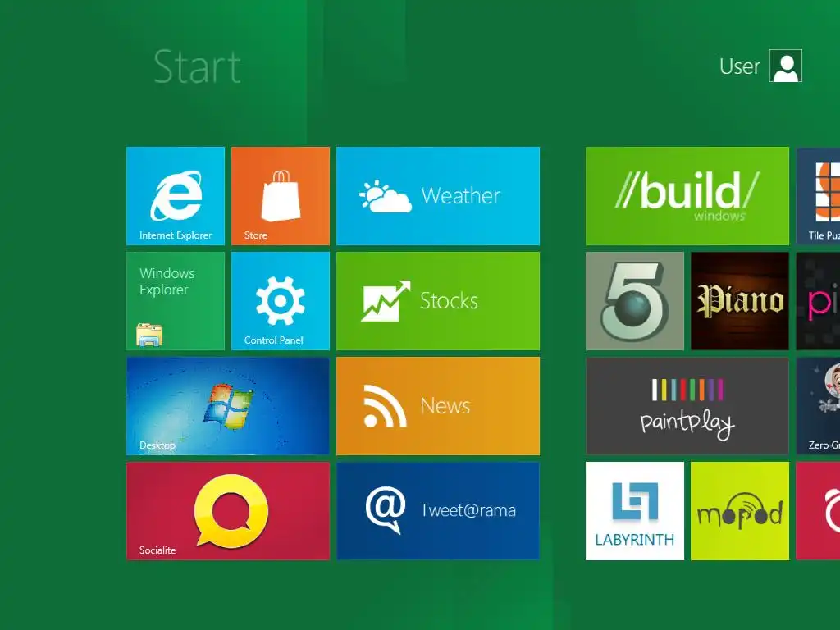Launch the Stocks tile
The width and height of the screenshot is (840, 630).
tap(438, 300)
